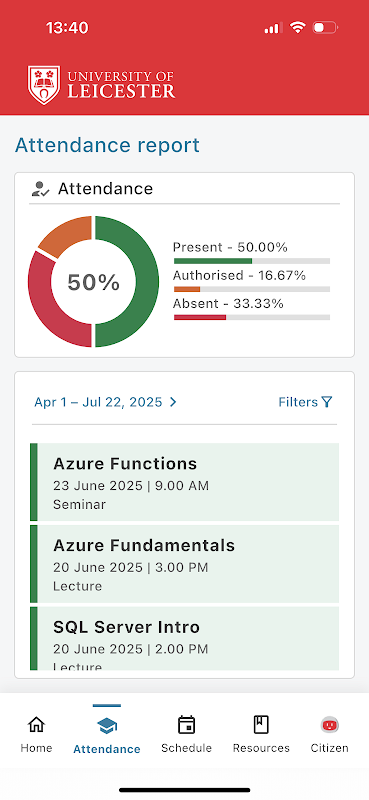
Task: Open the Home tab icon
Action: 36,724
